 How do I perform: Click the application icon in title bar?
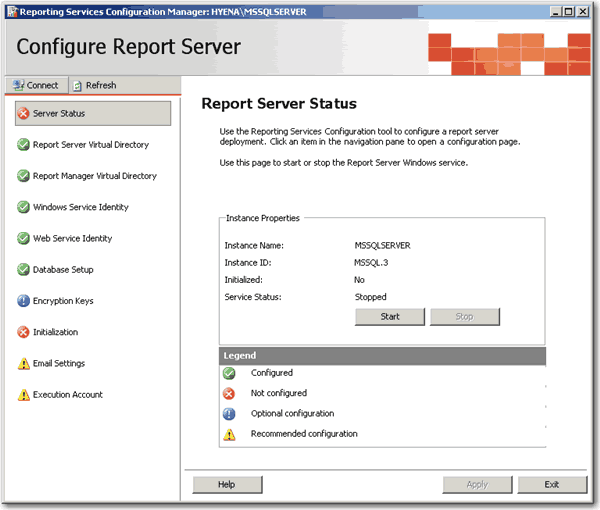click(11, 10)
